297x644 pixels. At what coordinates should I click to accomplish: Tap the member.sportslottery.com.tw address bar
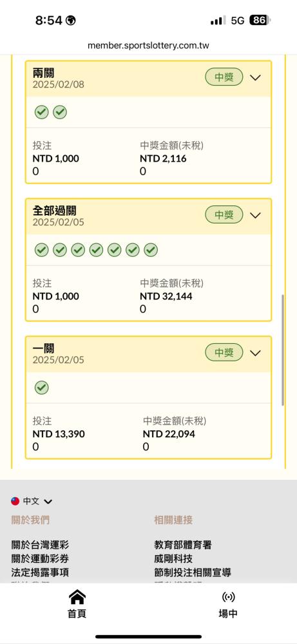click(x=148, y=46)
